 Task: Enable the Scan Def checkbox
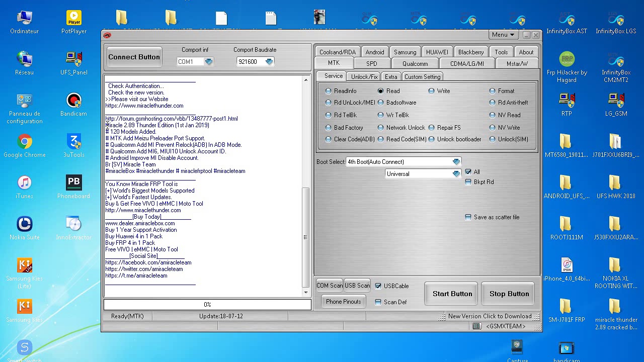tap(378, 302)
